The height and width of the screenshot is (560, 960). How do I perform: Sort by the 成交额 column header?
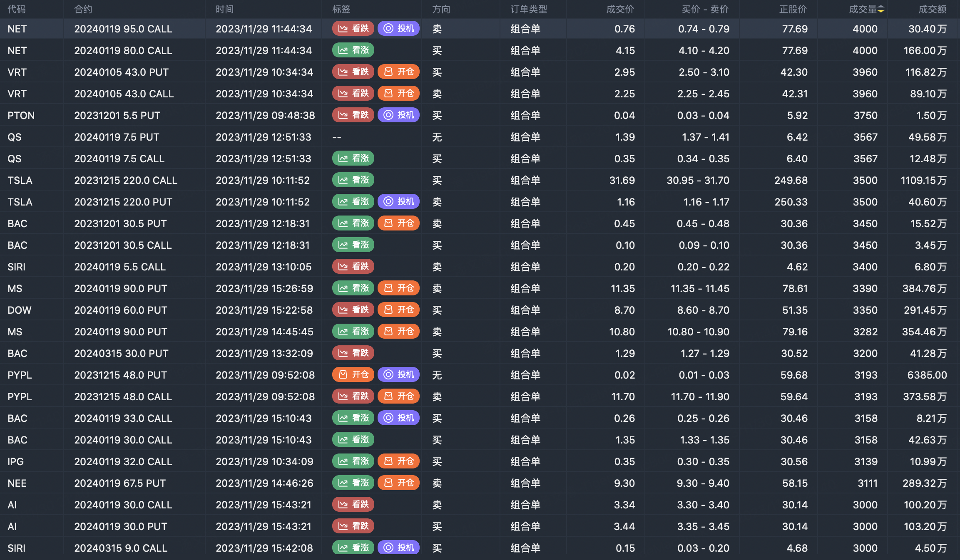[932, 10]
